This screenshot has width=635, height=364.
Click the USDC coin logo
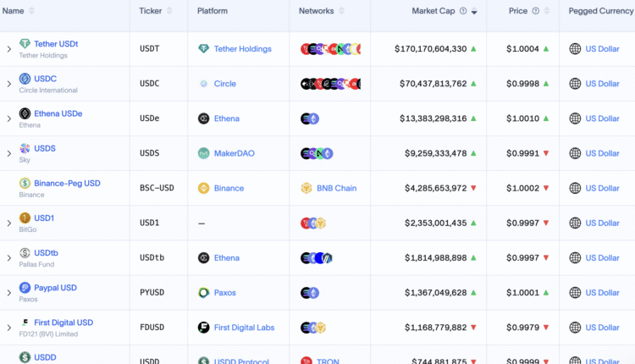coord(25,79)
